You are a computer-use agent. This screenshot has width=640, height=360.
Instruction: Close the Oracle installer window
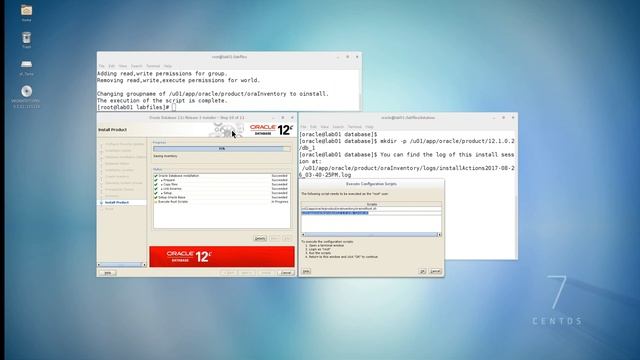(292, 118)
